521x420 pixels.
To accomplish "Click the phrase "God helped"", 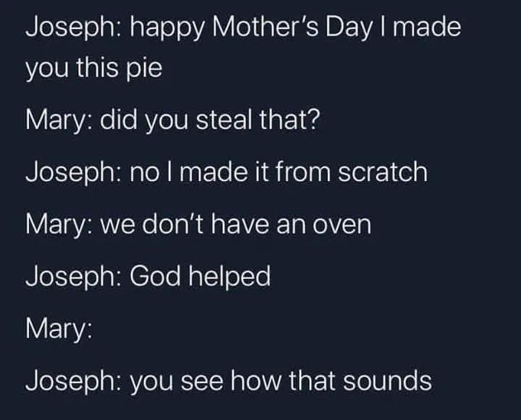I will [200, 277].
